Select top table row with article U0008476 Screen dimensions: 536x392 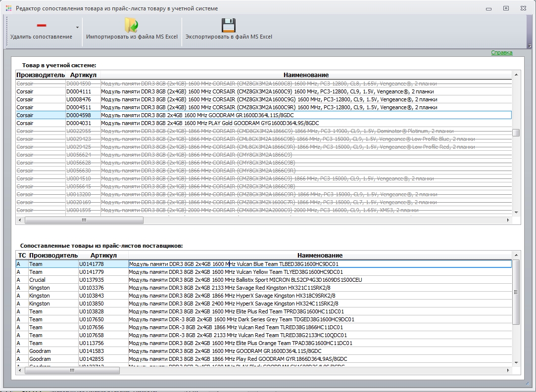(x=264, y=99)
